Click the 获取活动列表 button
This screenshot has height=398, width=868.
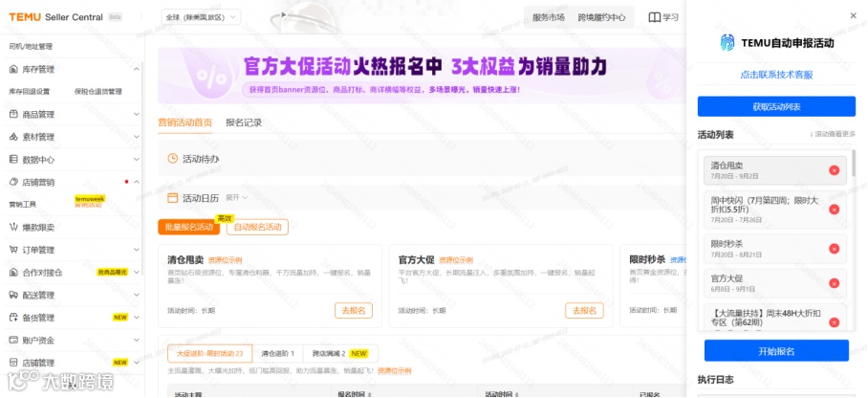tap(776, 106)
